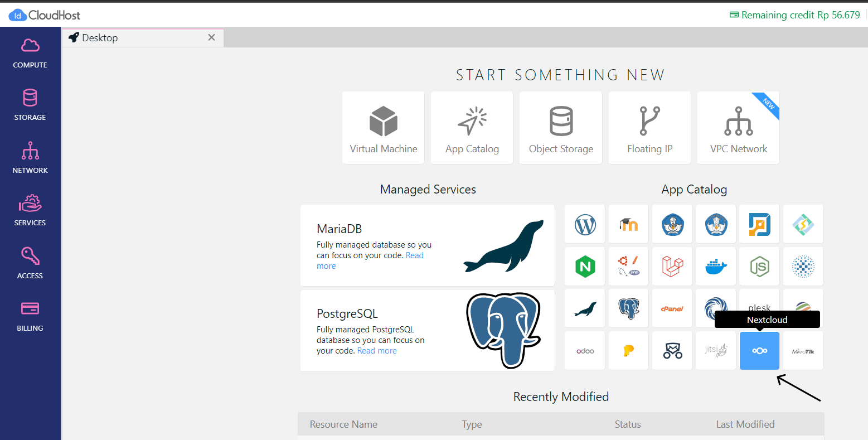
Task: Select the WordPress app icon
Action: coord(584,224)
